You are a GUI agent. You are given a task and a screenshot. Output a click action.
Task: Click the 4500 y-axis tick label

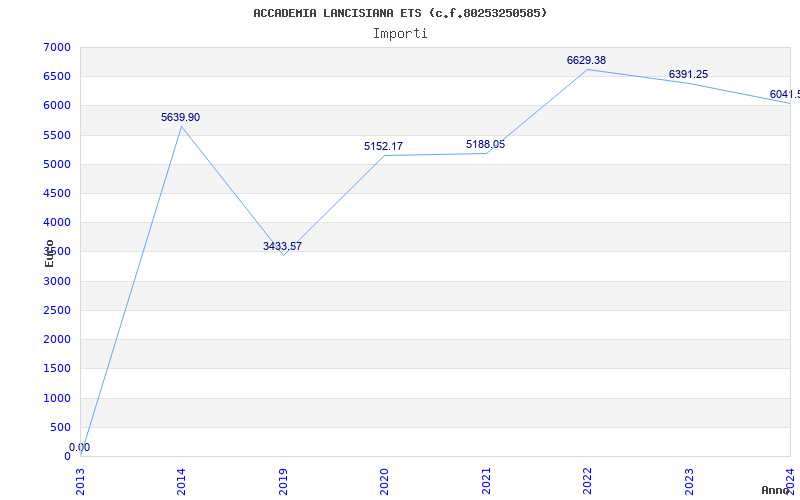[57, 193]
